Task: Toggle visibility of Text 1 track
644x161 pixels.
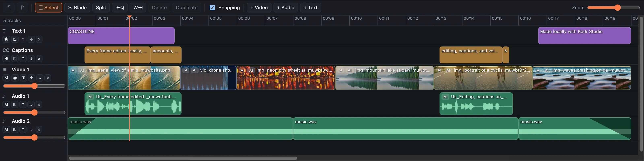Action: pos(6,39)
